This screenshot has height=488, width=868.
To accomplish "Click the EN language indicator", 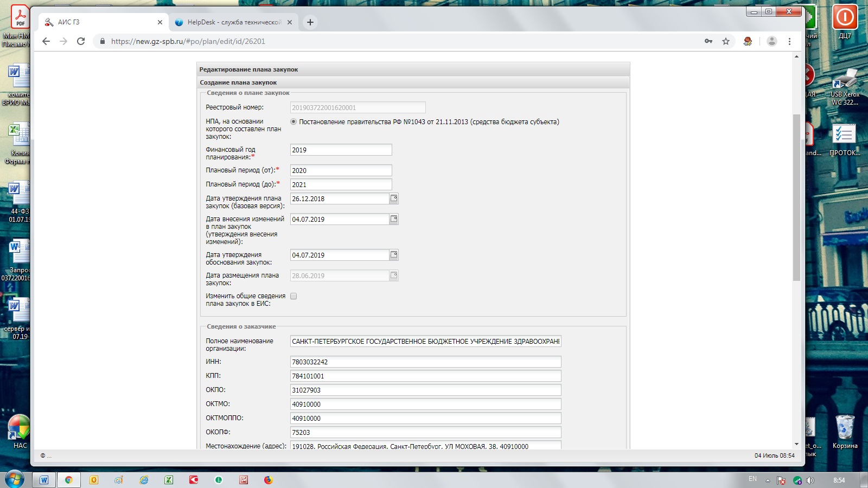I will (x=752, y=479).
